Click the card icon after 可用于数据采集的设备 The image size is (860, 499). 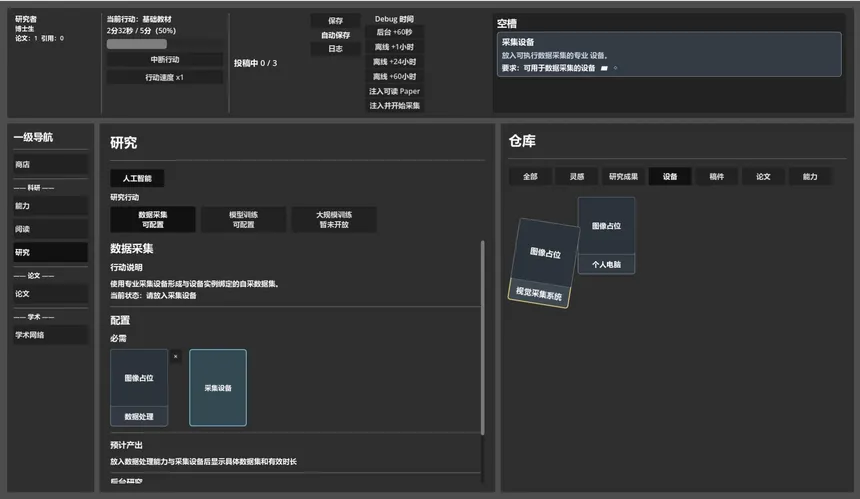click(604, 68)
